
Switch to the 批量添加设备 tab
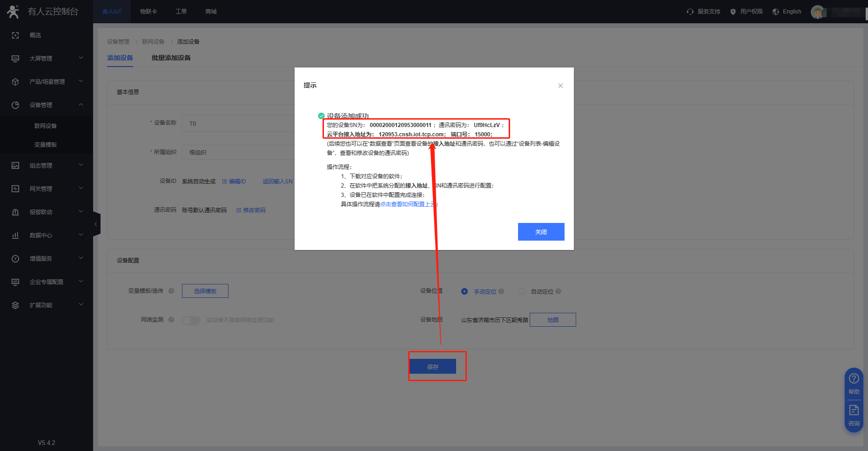(171, 58)
